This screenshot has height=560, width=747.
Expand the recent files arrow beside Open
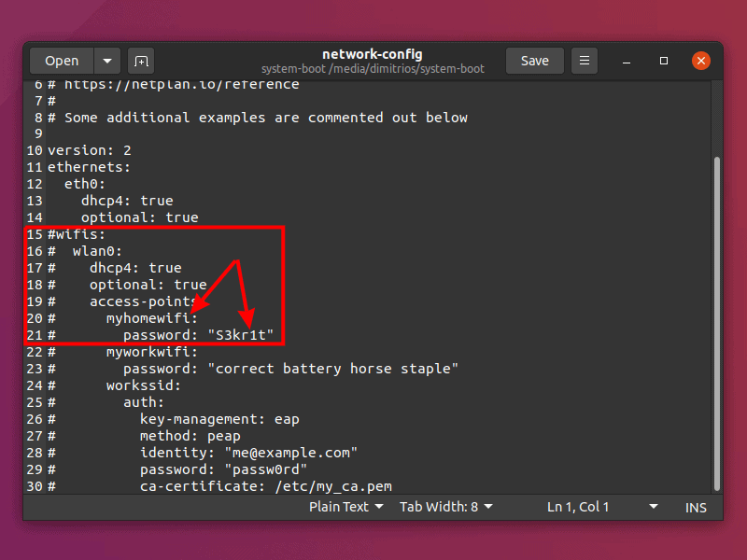coord(106,61)
